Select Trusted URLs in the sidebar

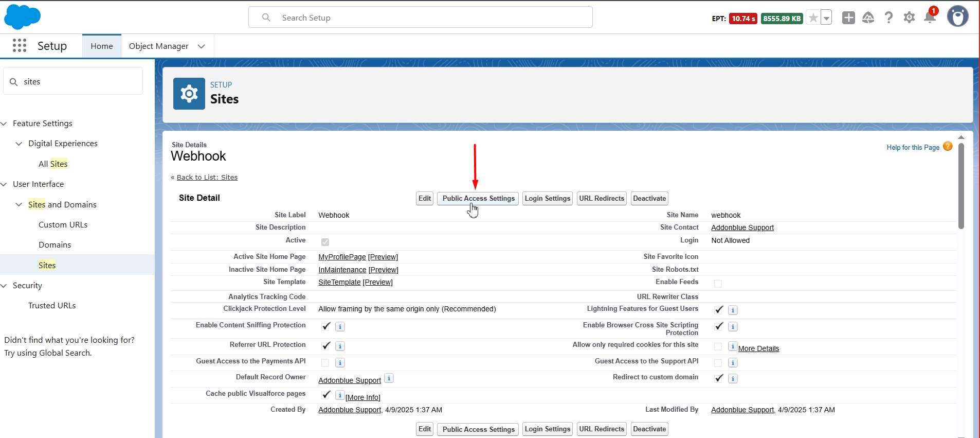52,306
